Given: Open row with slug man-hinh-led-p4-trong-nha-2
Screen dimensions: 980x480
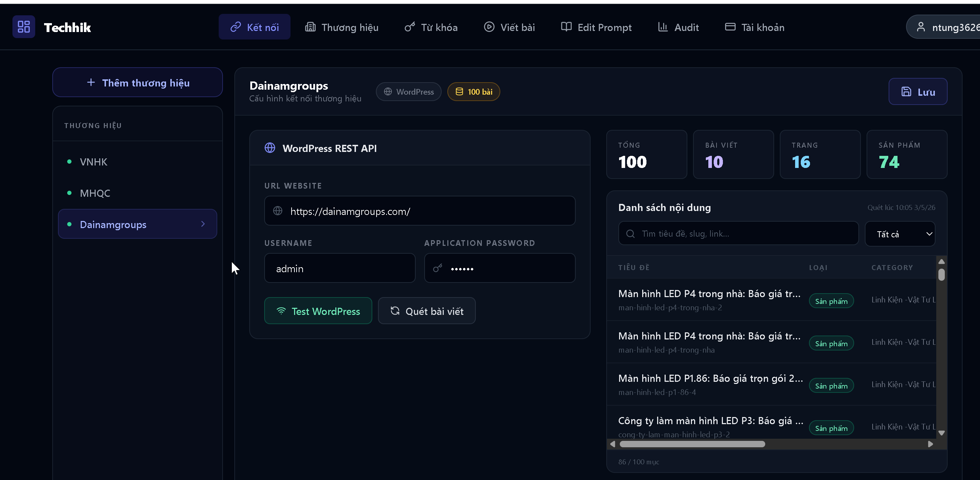Looking at the screenshot, I should coord(772,300).
